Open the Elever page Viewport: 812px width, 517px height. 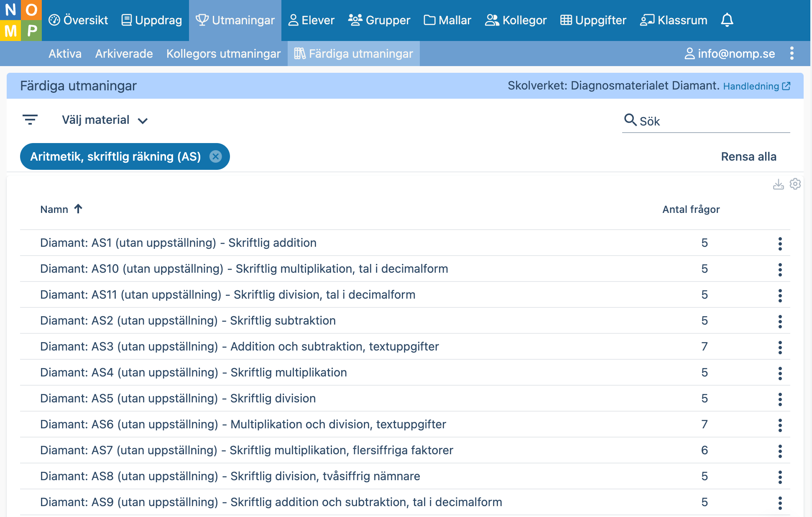tap(312, 20)
